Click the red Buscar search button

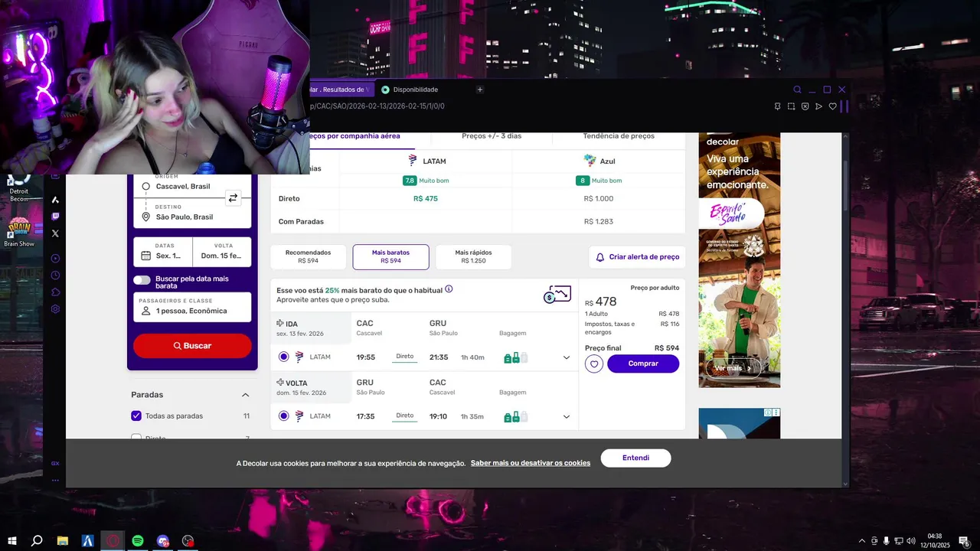[192, 346]
